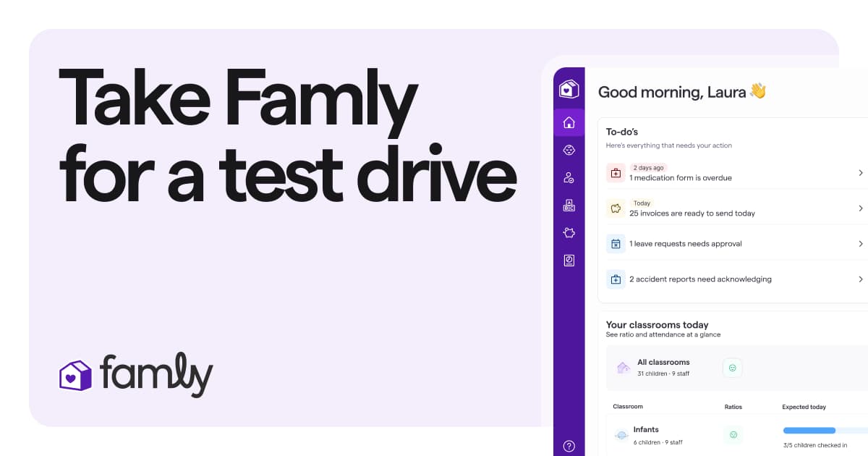This screenshot has width=868, height=456.
Task: Click the large famly logo at bottom left
Action: (x=135, y=375)
